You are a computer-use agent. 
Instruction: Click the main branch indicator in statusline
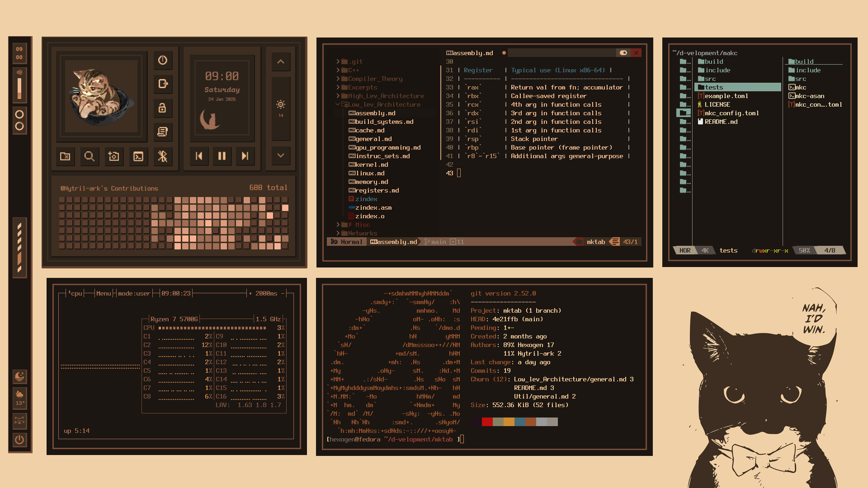tap(435, 242)
